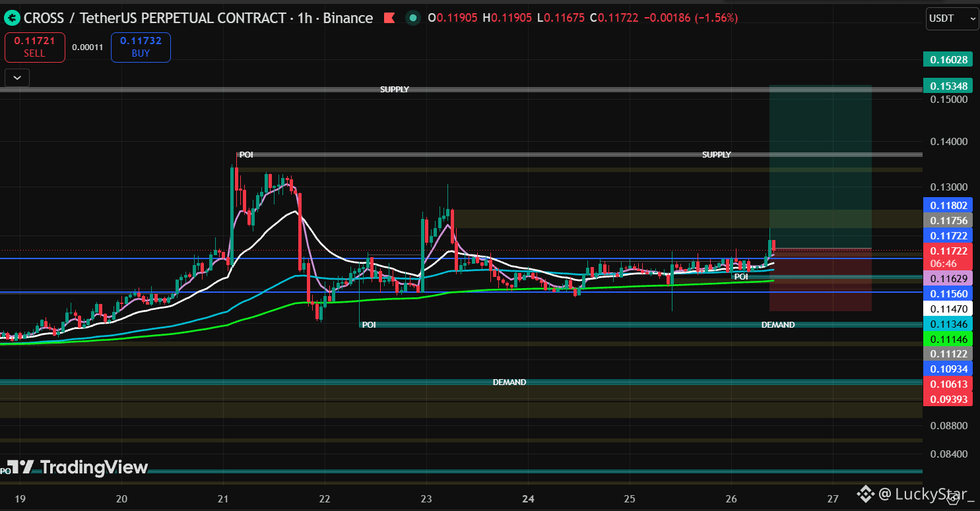Select the blue 0.11722 price label
This screenshot has width=980, height=511.
tap(948, 235)
